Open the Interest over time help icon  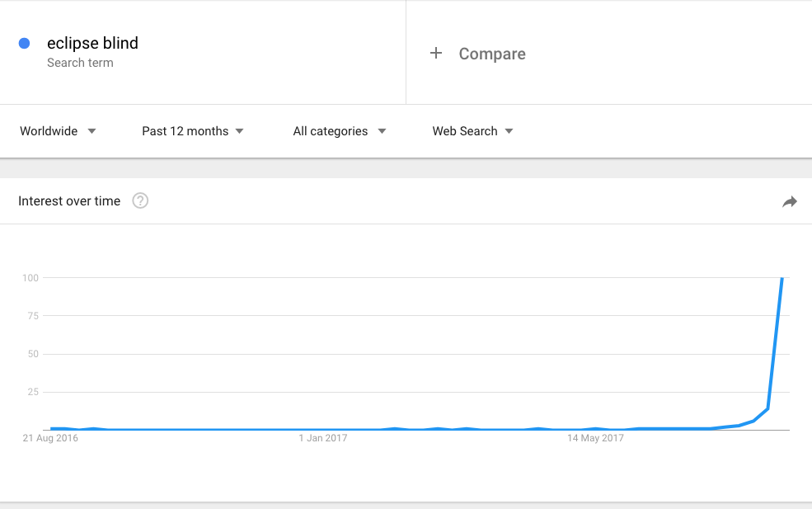(x=140, y=200)
